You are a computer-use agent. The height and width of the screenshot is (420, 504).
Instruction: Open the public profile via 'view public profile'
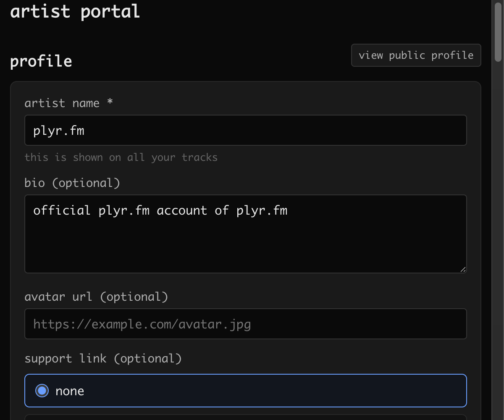[x=415, y=55]
